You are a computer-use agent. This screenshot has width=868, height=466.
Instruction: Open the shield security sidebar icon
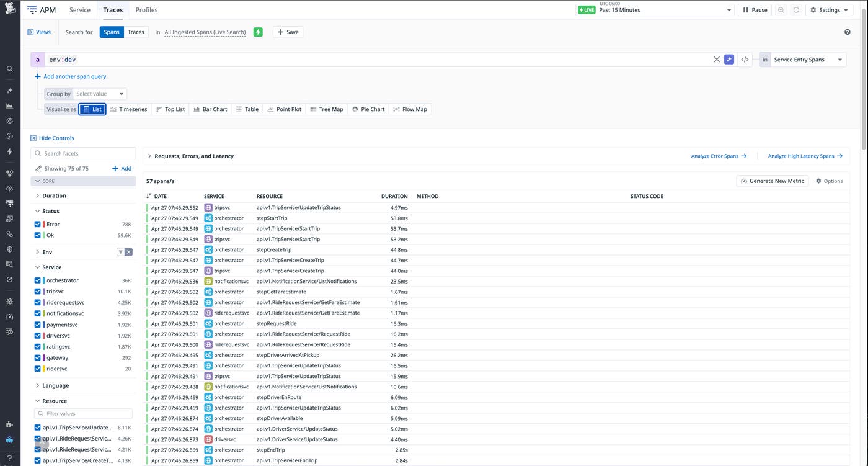click(x=9, y=249)
